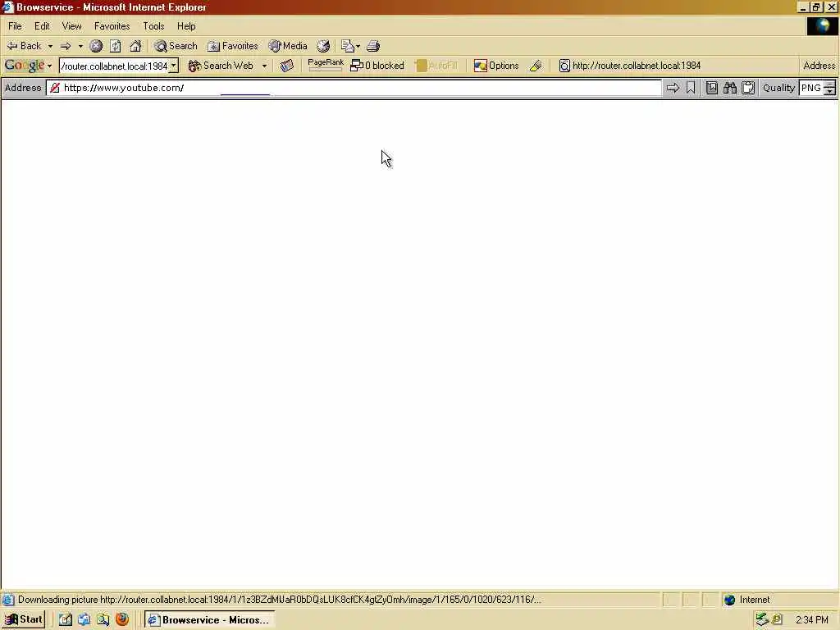Click the binoculars Find icon
Image resolution: width=840 pixels, height=630 pixels.
coord(730,88)
